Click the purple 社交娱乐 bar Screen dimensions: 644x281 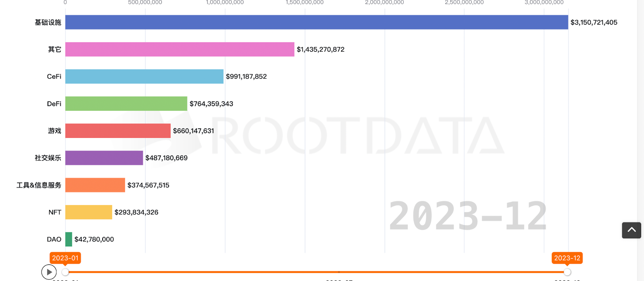click(104, 158)
